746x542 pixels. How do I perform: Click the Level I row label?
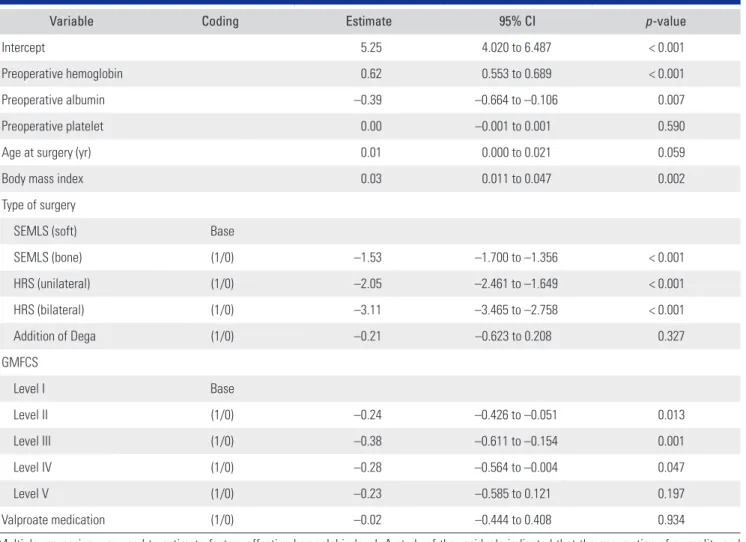click(x=29, y=389)
